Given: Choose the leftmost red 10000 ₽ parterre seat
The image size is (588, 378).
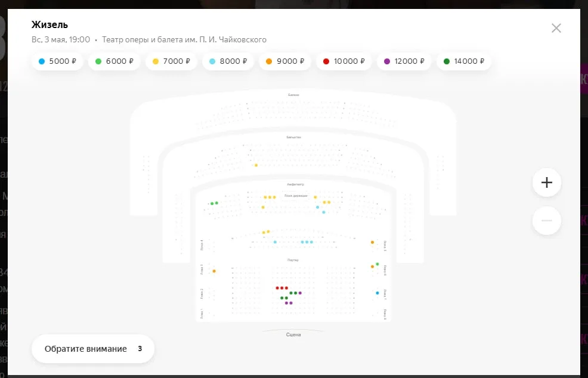Looking at the screenshot, I should click(277, 288).
